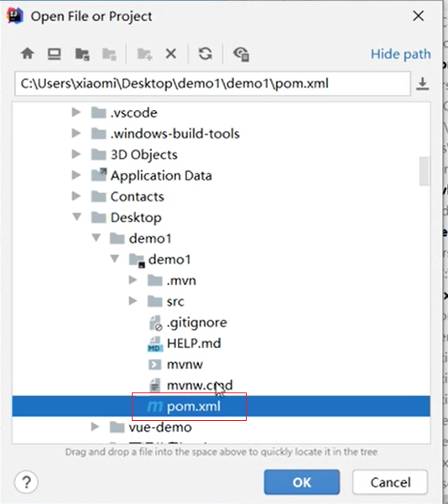
Task: Confirm selection with OK button
Action: [x=302, y=482]
